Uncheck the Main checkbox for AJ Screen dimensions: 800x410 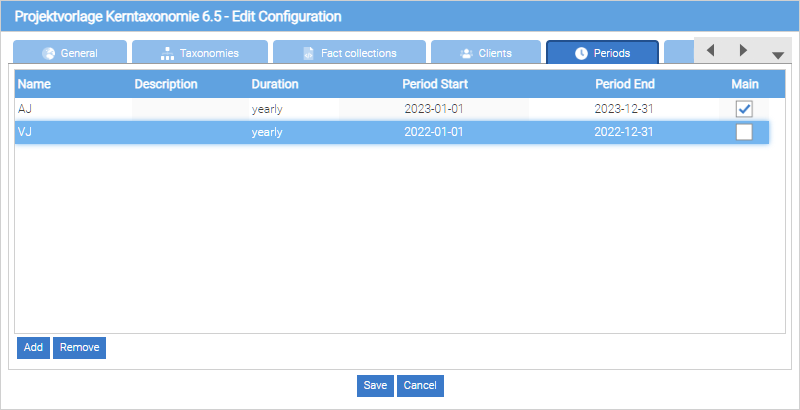tap(744, 109)
